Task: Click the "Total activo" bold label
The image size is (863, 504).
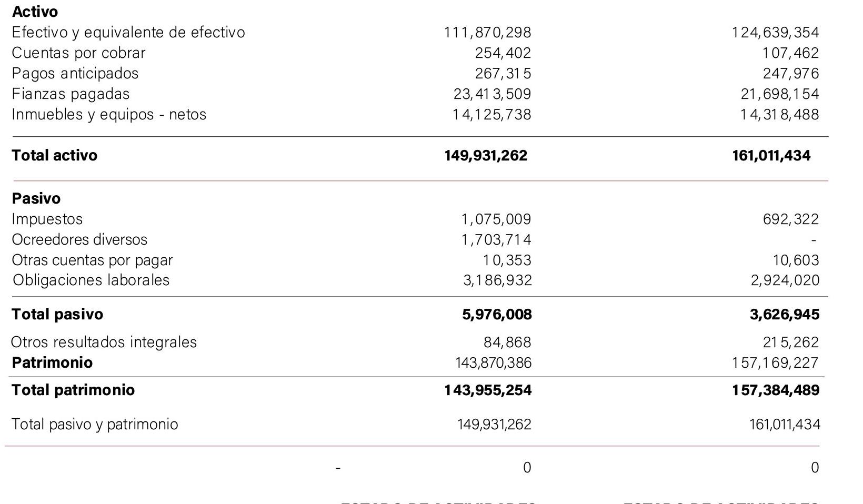Action: (54, 155)
